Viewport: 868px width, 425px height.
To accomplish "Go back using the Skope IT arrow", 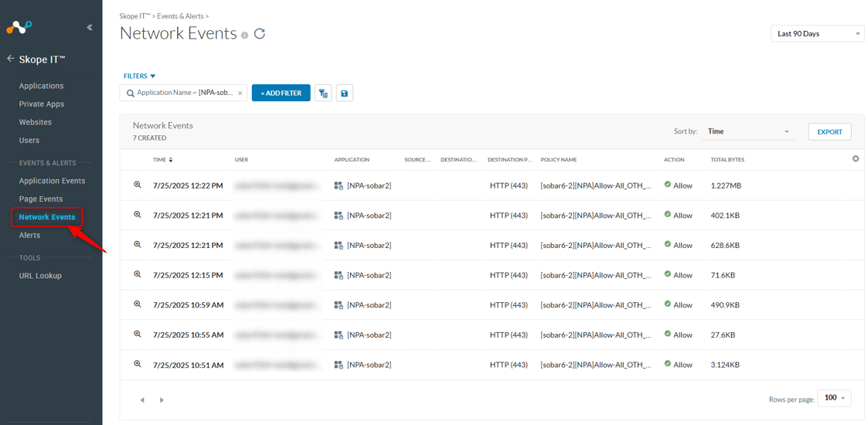I will point(11,59).
